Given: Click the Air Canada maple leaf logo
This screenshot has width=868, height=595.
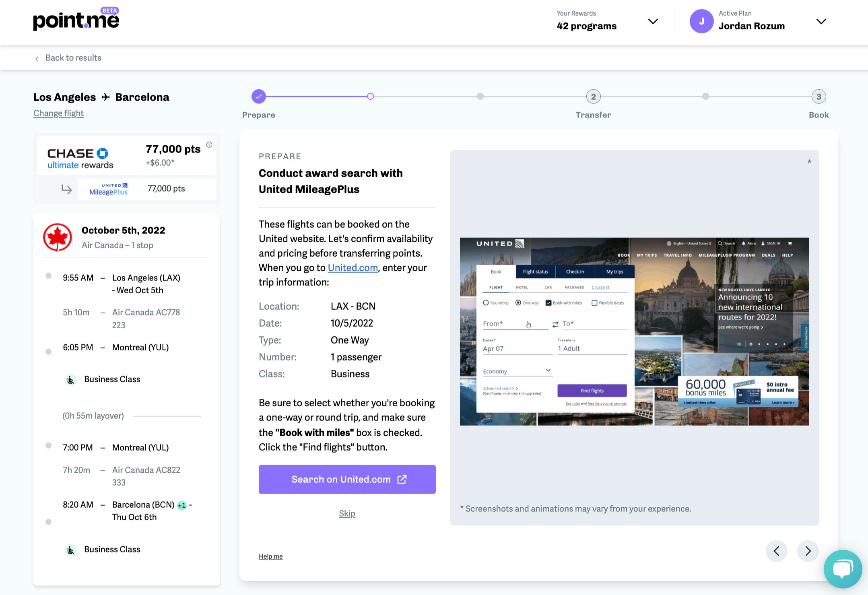Looking at the screenshot, I should 58,237.
